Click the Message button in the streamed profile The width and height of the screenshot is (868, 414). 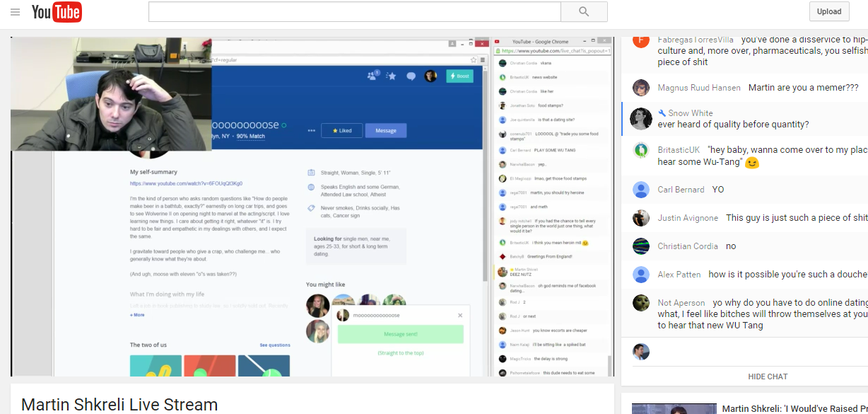tap(386, 130)
